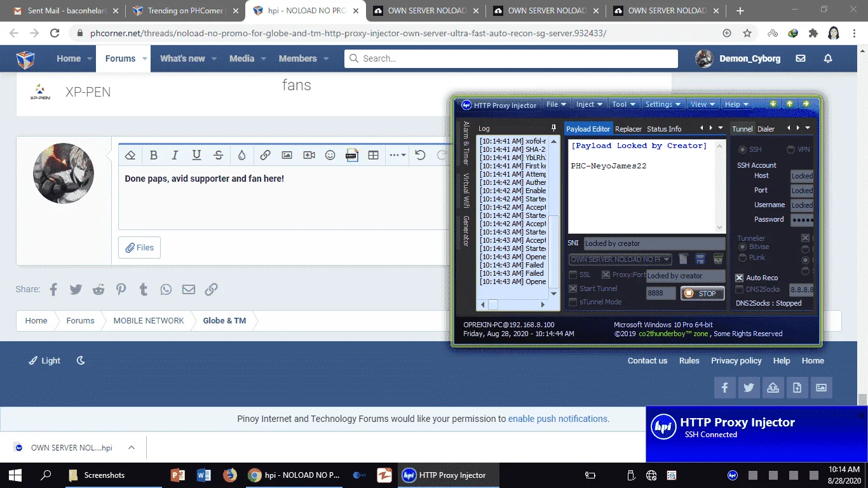Toggle the DNS2Socks checkbox
The height and width of the screenshot is (488, 868).
[740, 290]
